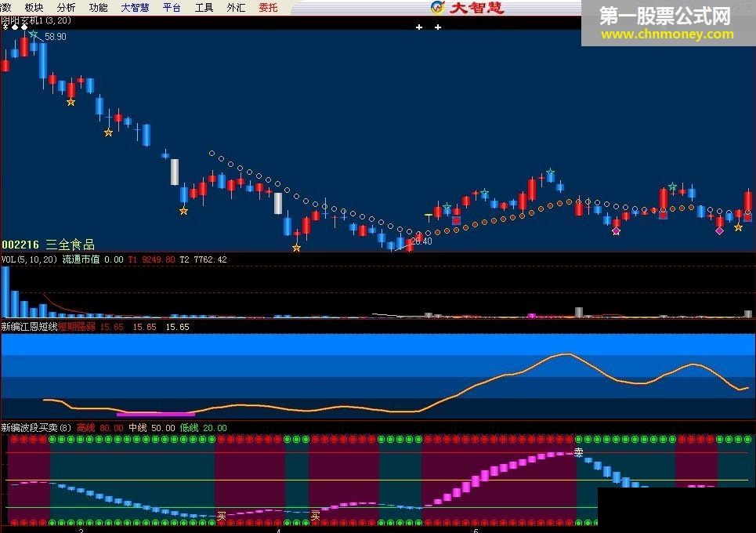The width and height of the screenshot is (756, 533).
Task: Click the cyan star beside 58.90 label
Action: tap(33, 34)
